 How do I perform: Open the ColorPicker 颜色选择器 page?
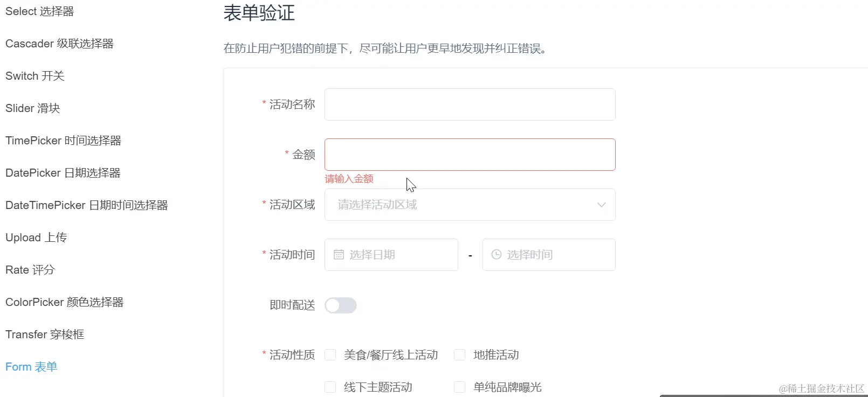[x=64, y=302]
